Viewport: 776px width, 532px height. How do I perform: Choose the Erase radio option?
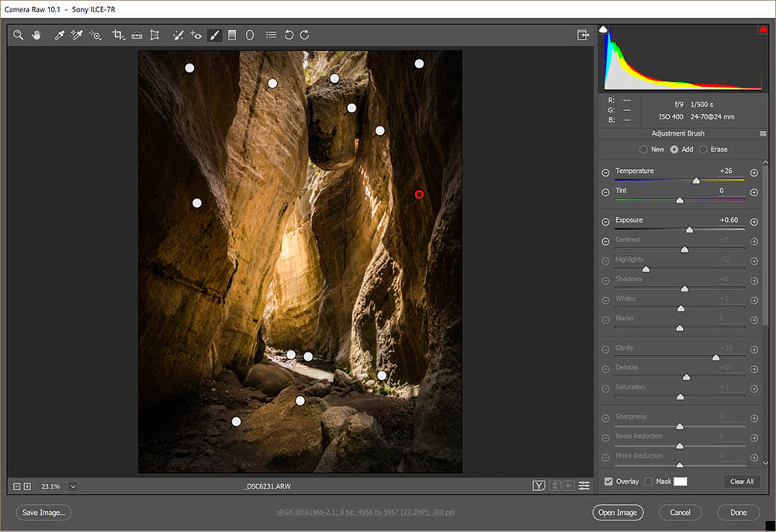(x=704, y=149)
